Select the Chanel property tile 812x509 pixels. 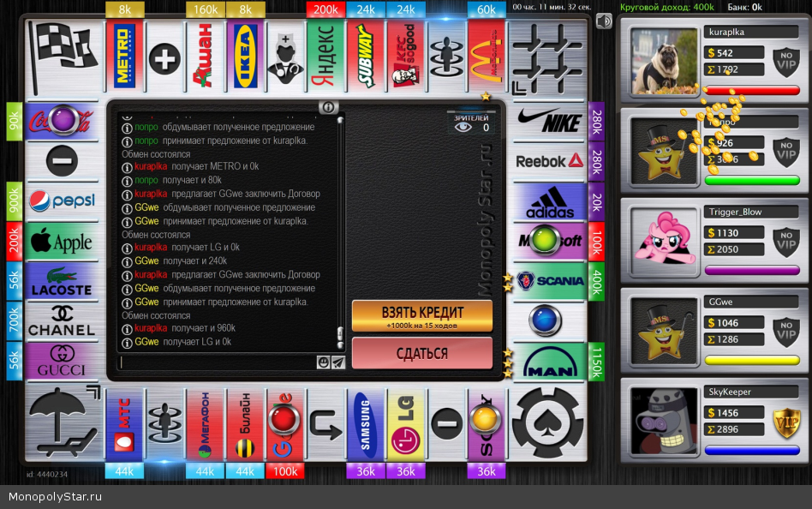pyautogui.click(x=63, y=321)
